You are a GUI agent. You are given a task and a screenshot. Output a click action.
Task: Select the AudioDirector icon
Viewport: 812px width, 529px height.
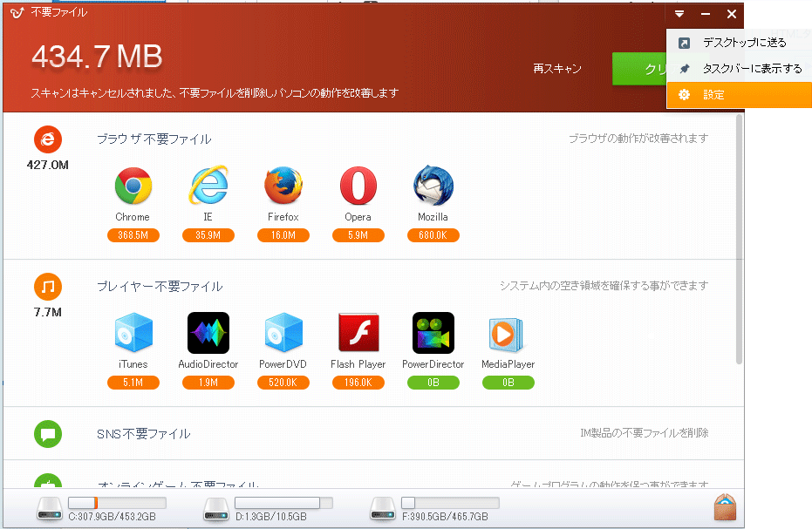click(208, 333)
